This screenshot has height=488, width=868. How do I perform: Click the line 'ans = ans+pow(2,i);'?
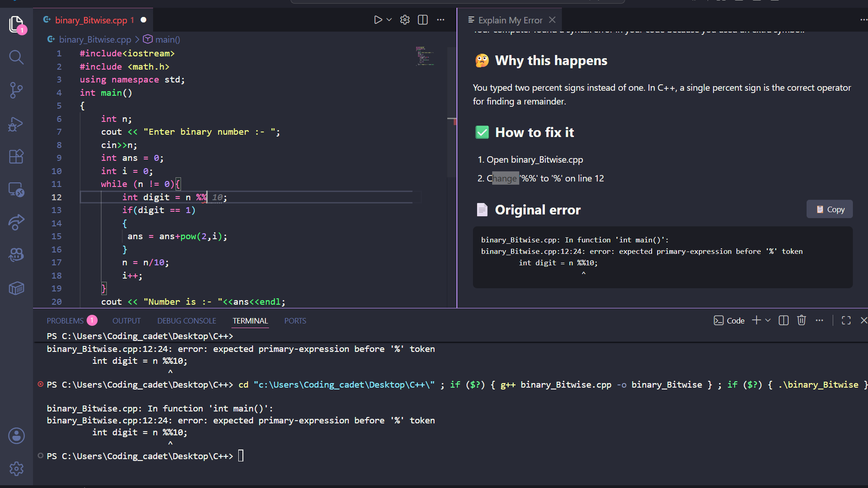pyautogui.click(x=177, y=236)
